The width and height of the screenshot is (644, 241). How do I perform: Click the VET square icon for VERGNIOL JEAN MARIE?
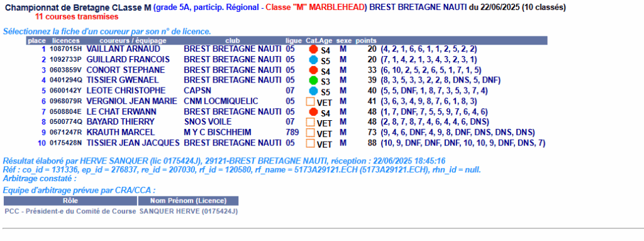pos(311,101)
